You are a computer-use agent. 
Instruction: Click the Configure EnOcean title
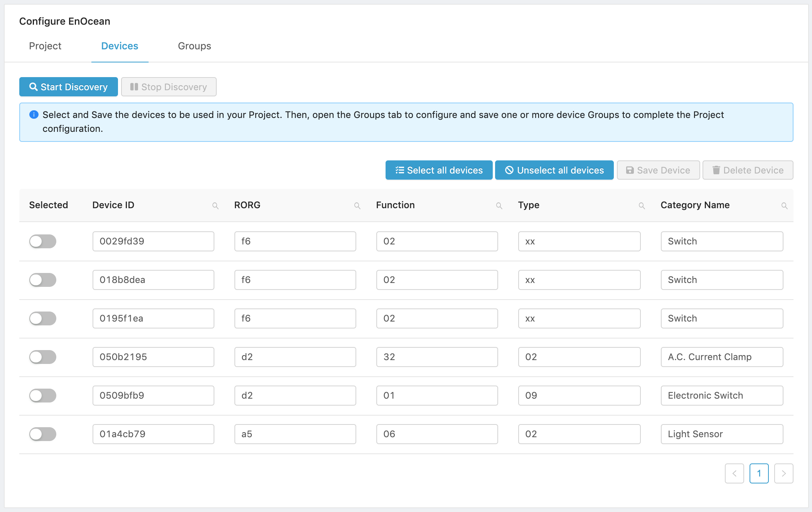coord(65,21)
